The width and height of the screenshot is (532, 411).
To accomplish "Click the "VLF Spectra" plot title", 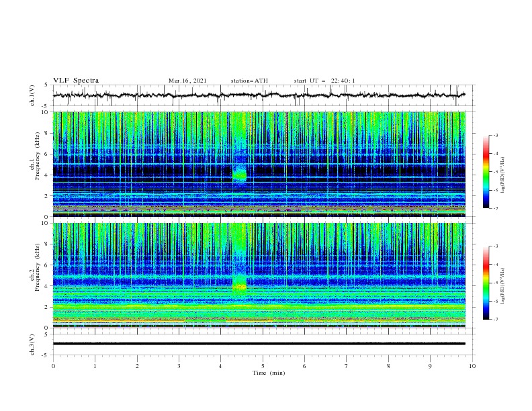I will (76, 81).
